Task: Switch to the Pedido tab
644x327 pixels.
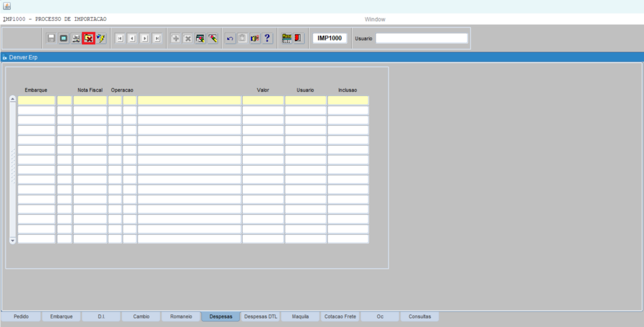Action: 21,317
